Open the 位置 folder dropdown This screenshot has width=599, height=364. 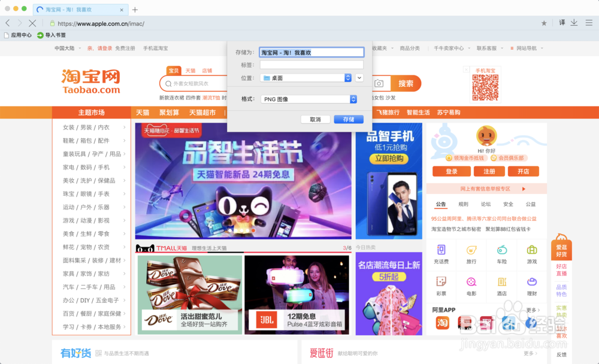point(305,78)
